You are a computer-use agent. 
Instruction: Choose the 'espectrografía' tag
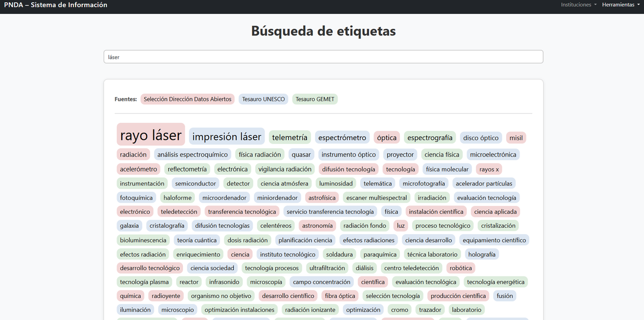[x=430, y=138]
